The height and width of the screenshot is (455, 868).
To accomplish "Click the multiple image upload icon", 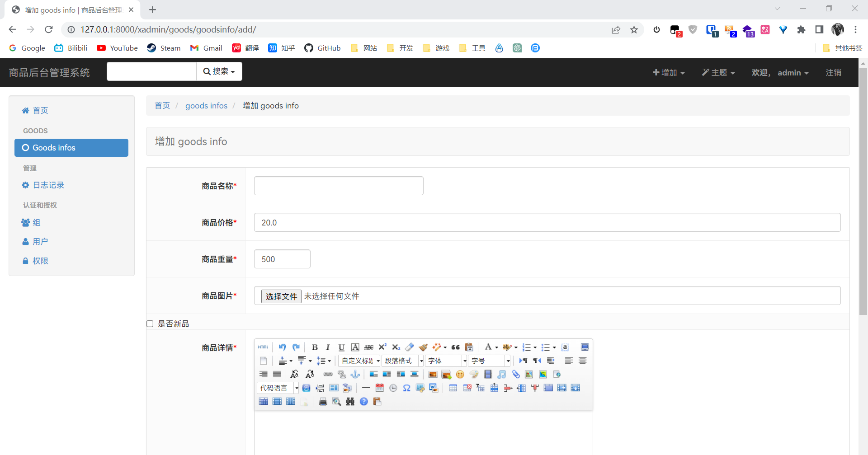I will [x=446, y=374].
